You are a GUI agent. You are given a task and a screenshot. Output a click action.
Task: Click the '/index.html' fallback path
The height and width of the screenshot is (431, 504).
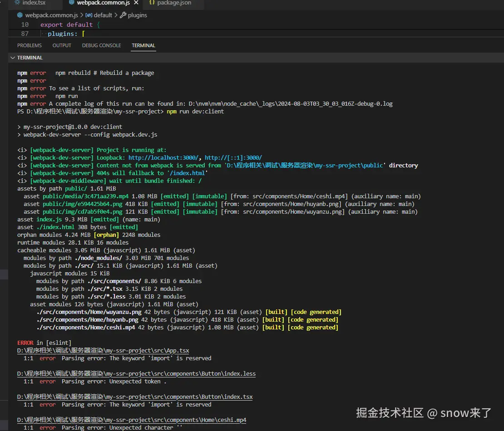[x=188, y=173]
